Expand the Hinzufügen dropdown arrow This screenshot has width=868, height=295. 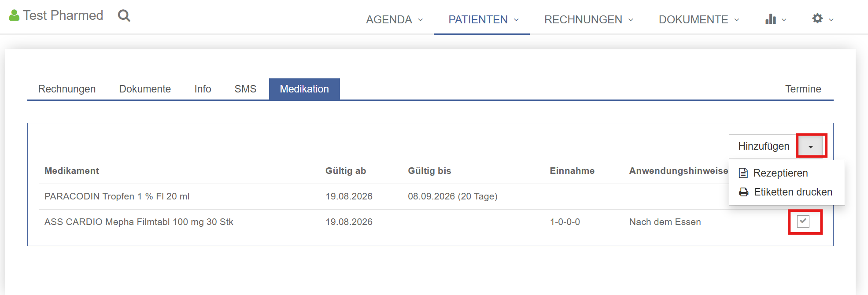811,146
